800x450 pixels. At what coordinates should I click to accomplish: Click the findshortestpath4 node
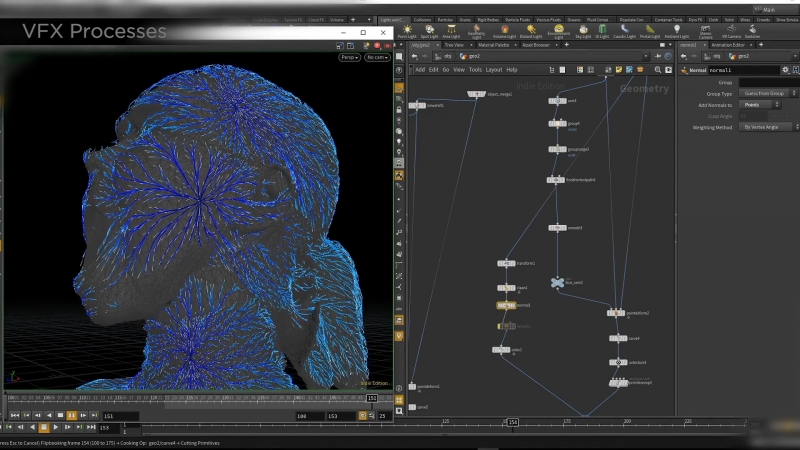tap(557, 179)
